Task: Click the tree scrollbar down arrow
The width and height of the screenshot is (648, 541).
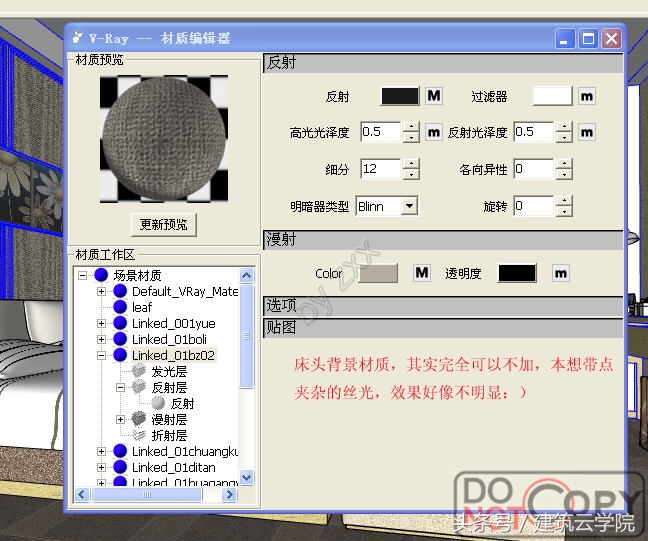Action: coord(247,478)
